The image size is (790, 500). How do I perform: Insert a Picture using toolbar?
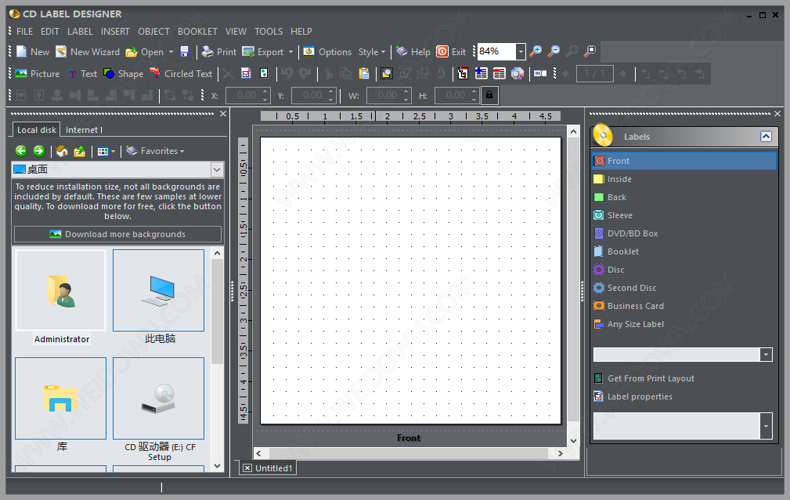click(37, 74)
